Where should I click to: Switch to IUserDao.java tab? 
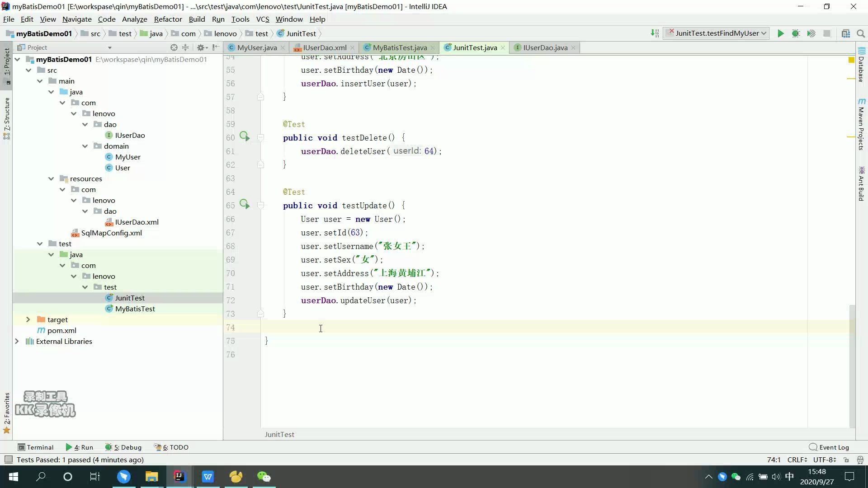tap(545, 47)
